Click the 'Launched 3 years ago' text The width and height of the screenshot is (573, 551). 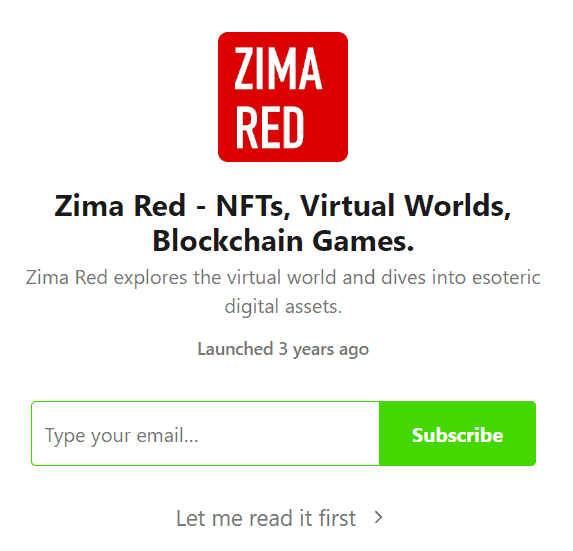(x=283, y=349)
